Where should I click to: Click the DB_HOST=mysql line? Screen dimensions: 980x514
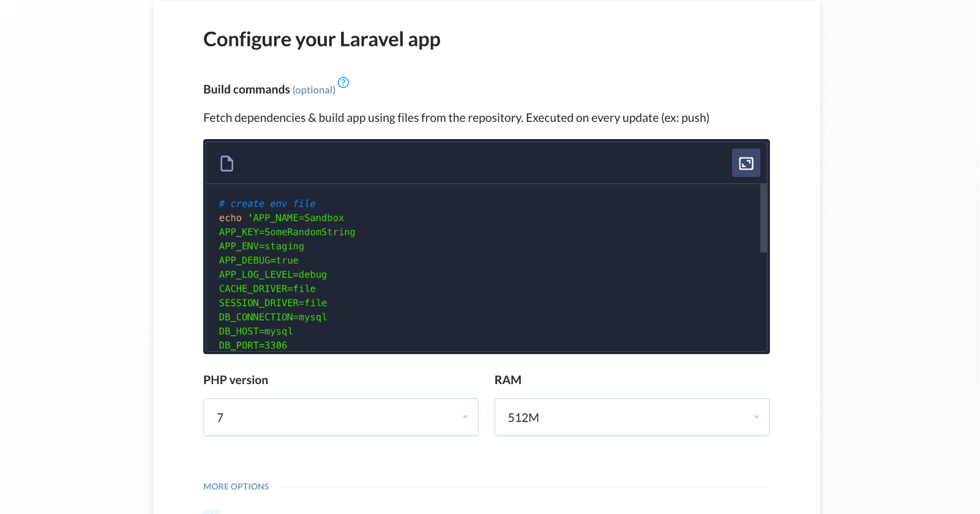click(x=256, y=331)
